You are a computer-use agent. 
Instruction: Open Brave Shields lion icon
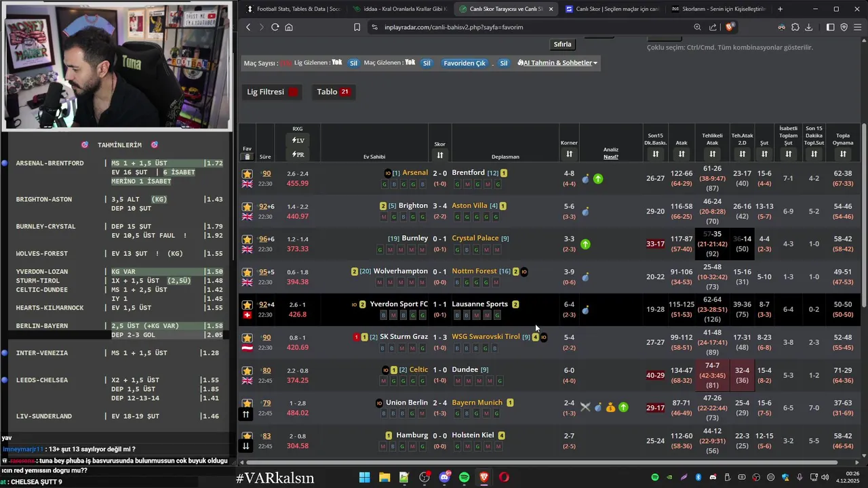[730, 27]
